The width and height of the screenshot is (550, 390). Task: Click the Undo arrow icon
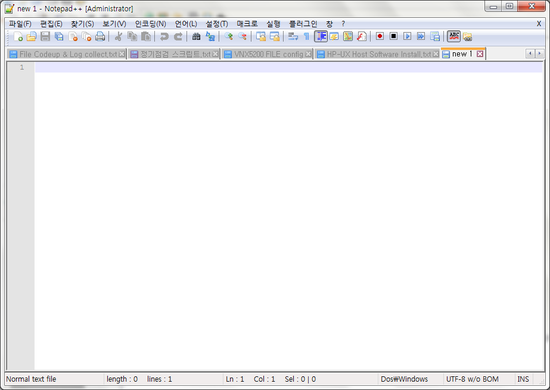[164, 36]
